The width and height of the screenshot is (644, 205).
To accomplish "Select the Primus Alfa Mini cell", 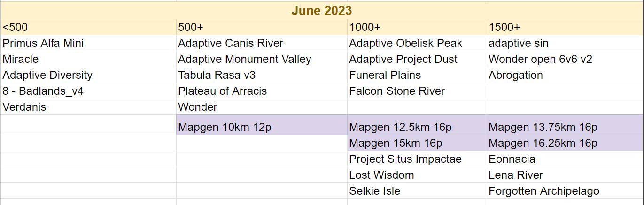I will point(88,43).
